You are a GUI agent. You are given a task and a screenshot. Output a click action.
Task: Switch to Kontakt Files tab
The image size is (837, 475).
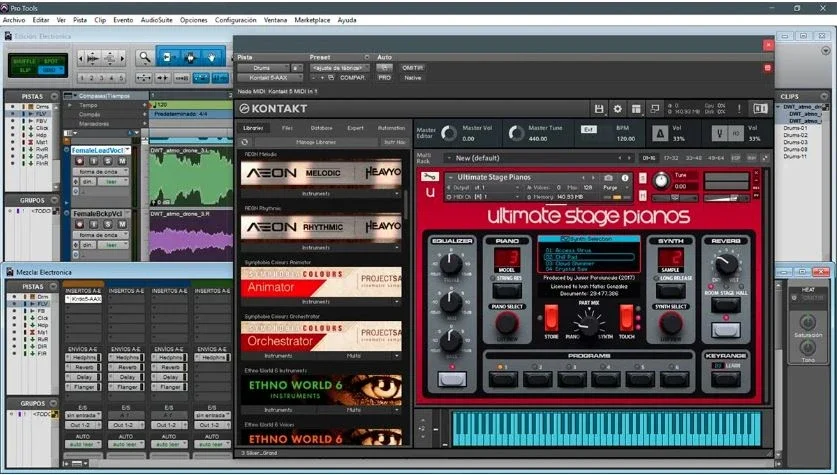pyautogui.click(x=287, y=128)
